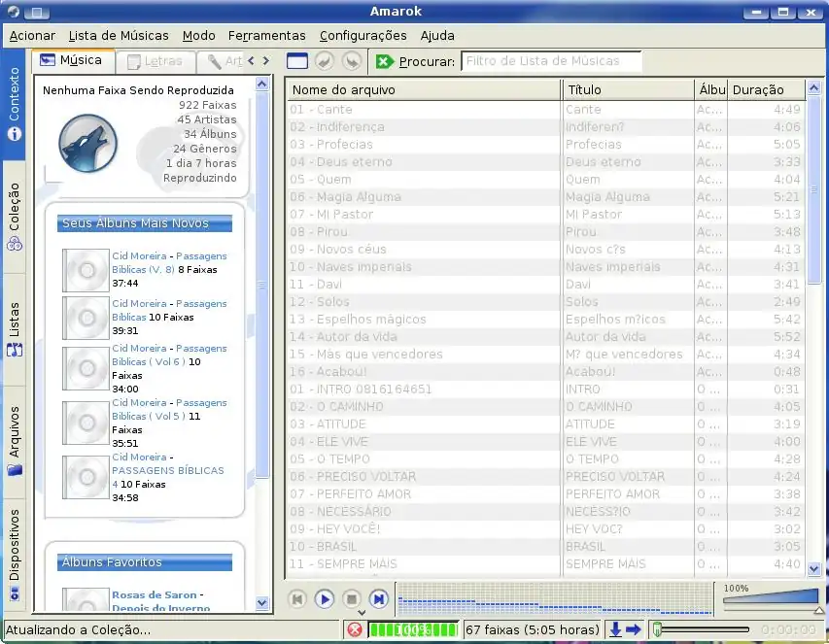Click the Procurar playlist filter field

click(550, 61)
